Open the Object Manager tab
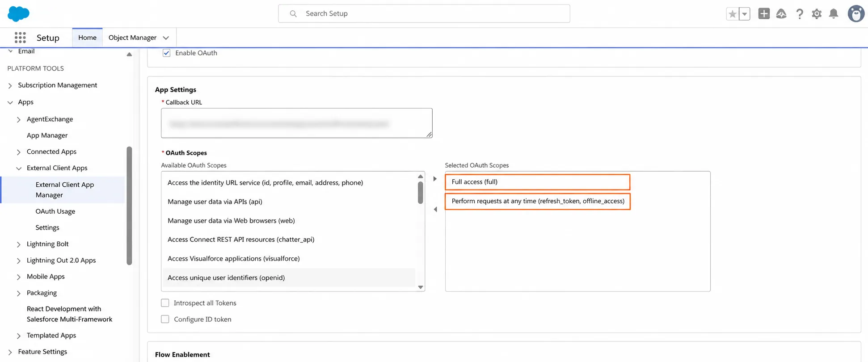Screen dimensions: 868x362 [132, 38]
